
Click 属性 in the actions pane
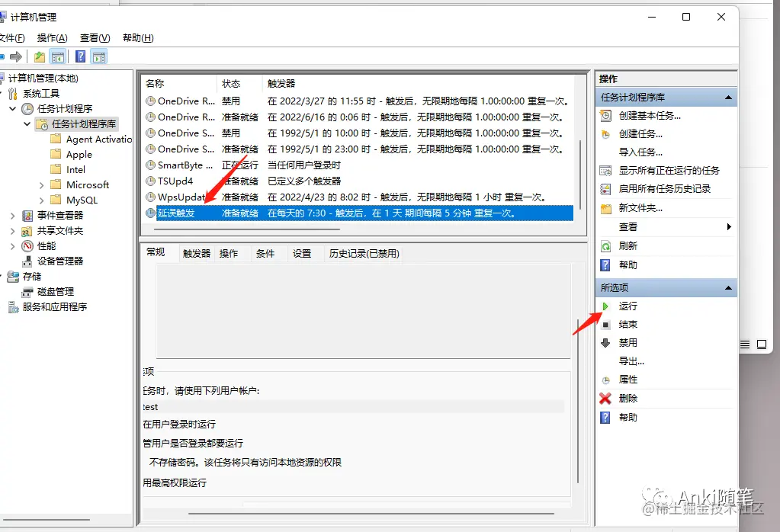(628, 380)
